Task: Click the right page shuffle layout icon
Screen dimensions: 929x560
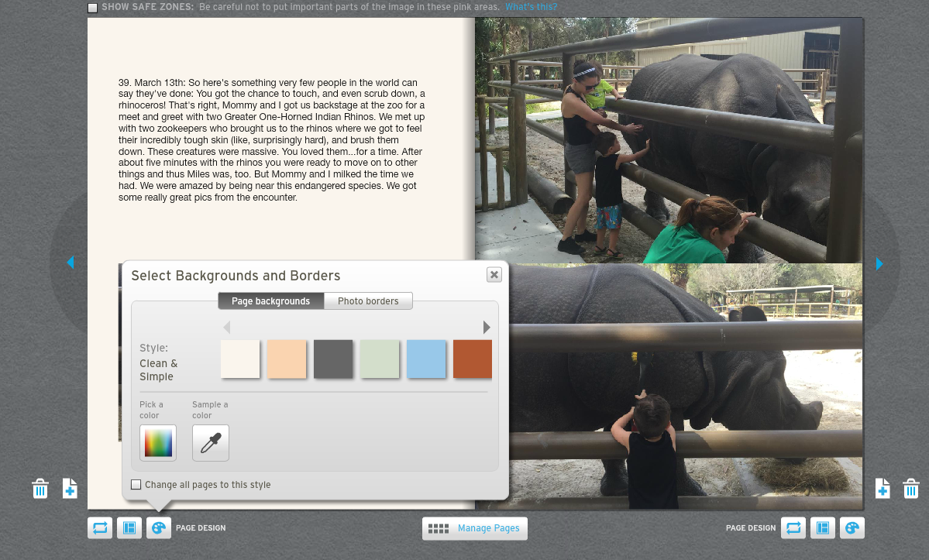Action: pyautogui.click(x=793, y=528)
